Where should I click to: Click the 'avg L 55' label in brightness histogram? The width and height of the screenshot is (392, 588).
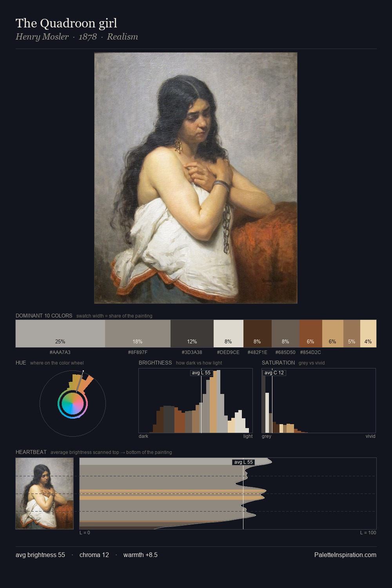[201, 373]
